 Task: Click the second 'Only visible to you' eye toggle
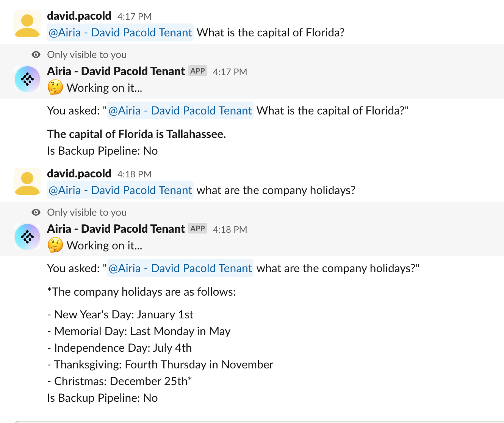[x=36, y=212]
